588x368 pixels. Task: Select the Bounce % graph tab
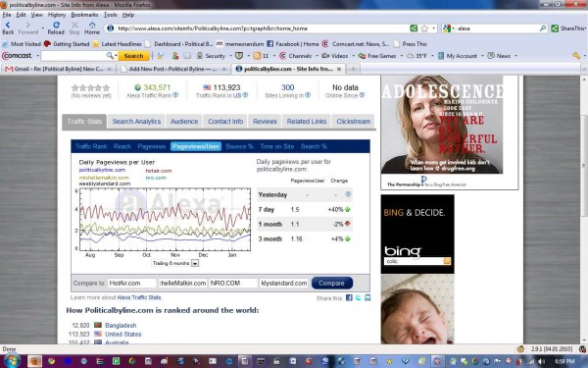(240, 146)
